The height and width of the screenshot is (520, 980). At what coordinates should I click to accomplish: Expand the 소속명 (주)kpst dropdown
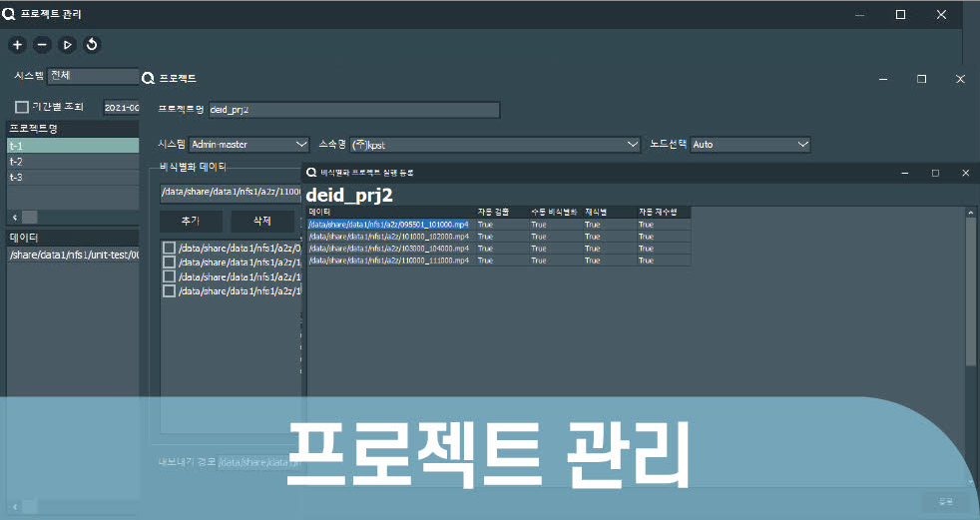tap(495, 145)
